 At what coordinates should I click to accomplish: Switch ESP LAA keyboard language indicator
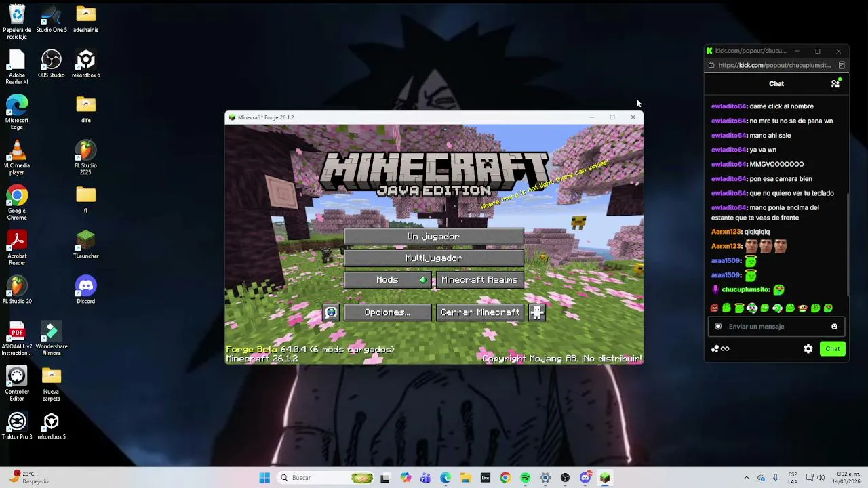tap(793, 478)
